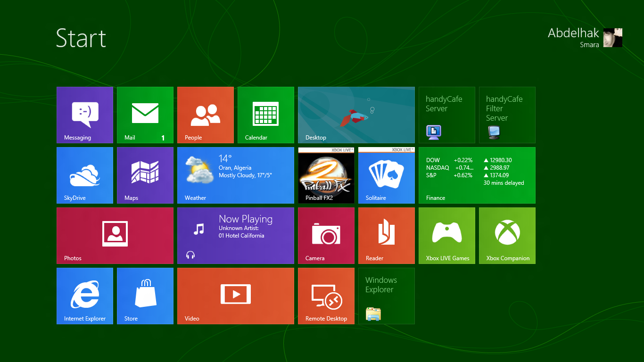Open Xbox LIVE Games

point(447,236)
